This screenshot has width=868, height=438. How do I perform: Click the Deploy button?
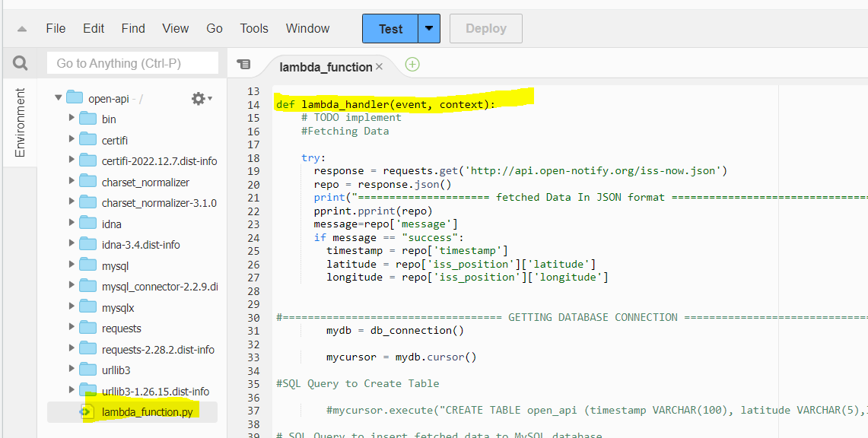pos(486,29)
